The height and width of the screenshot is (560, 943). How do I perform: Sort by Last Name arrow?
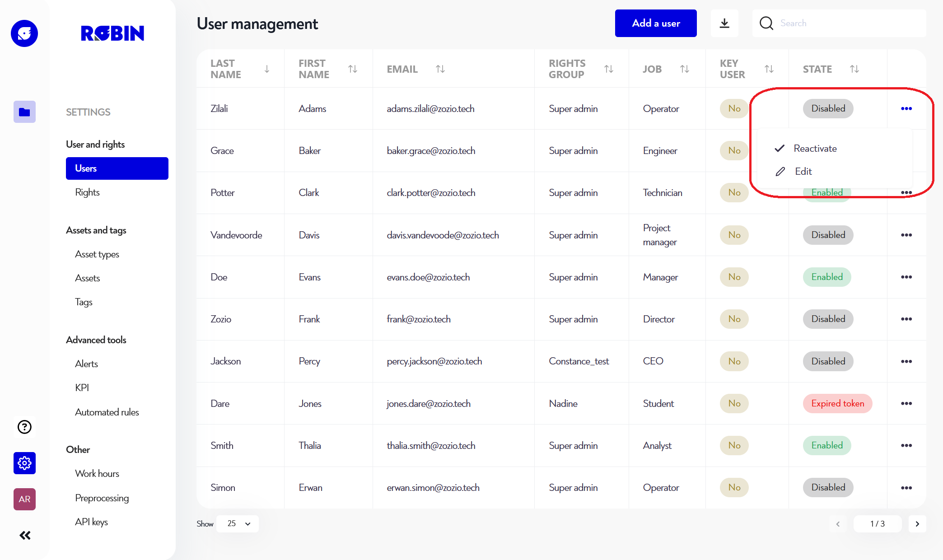(267, 69)
